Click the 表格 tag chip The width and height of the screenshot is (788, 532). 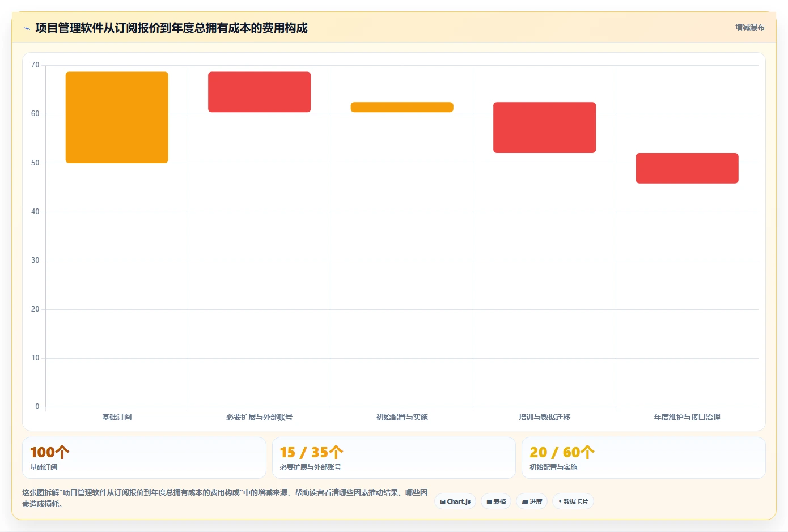coord(496,501)
